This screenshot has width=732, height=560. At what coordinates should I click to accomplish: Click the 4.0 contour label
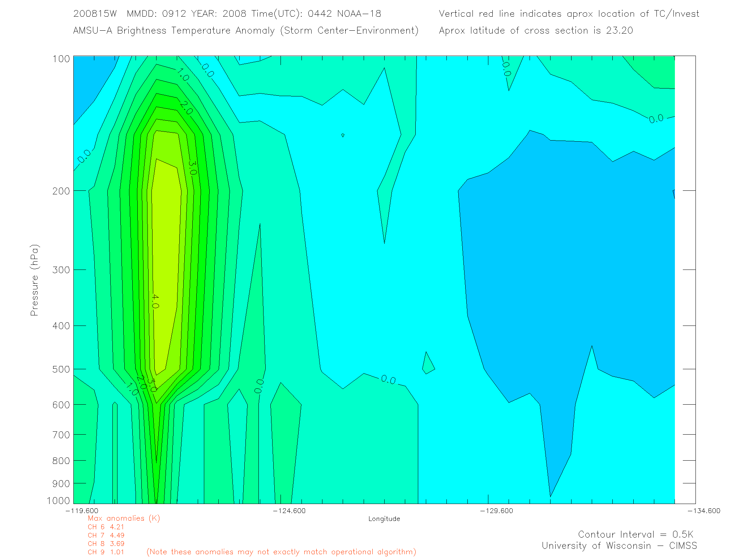pyautogui.click(x=155, y=301)
